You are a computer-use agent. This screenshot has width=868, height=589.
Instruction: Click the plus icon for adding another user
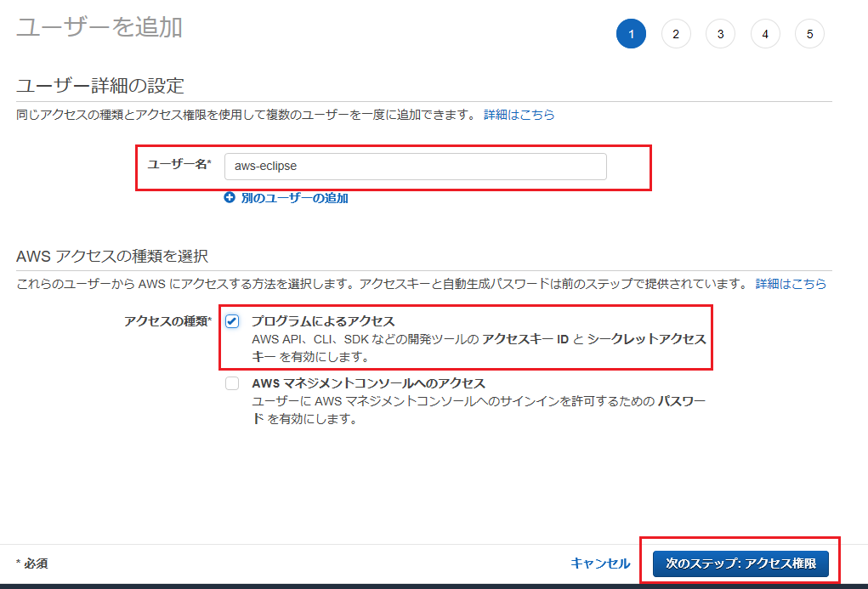(230, 198)
